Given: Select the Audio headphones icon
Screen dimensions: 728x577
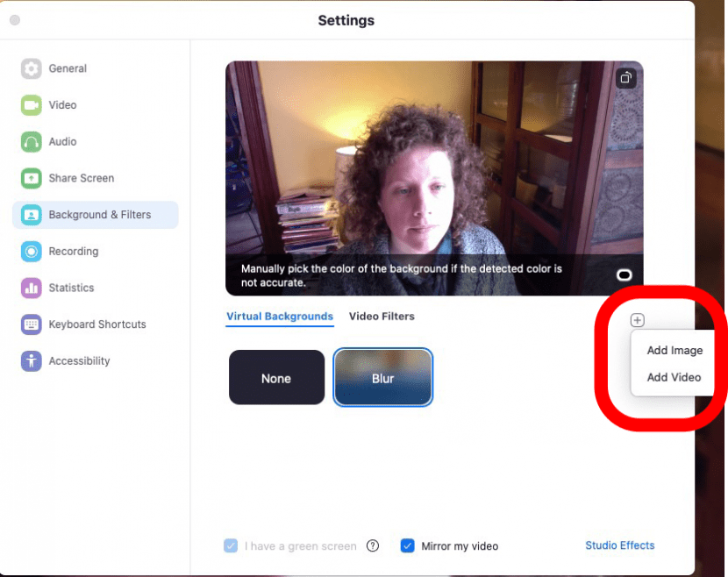Looking at the screenshot, I should click(x=32, y=142).
